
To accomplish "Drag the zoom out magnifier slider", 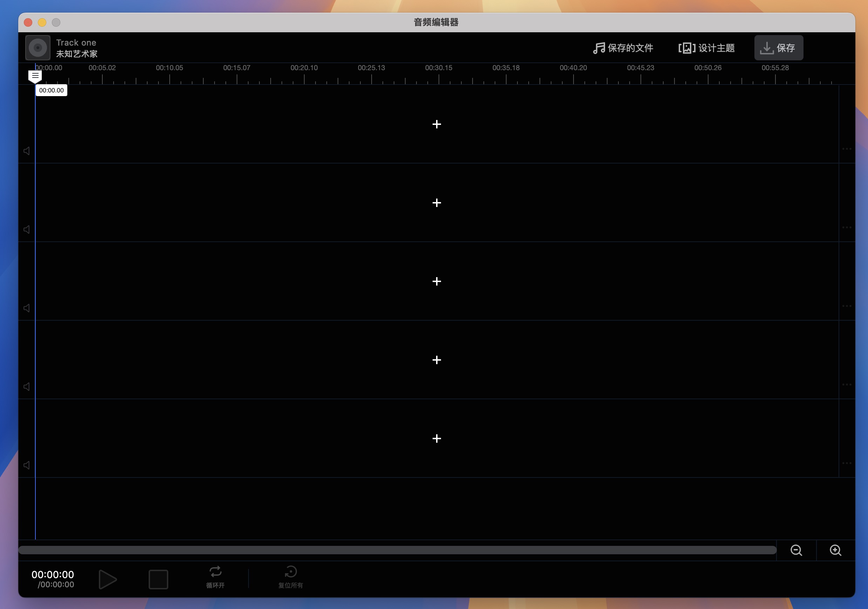I will 798,550.
